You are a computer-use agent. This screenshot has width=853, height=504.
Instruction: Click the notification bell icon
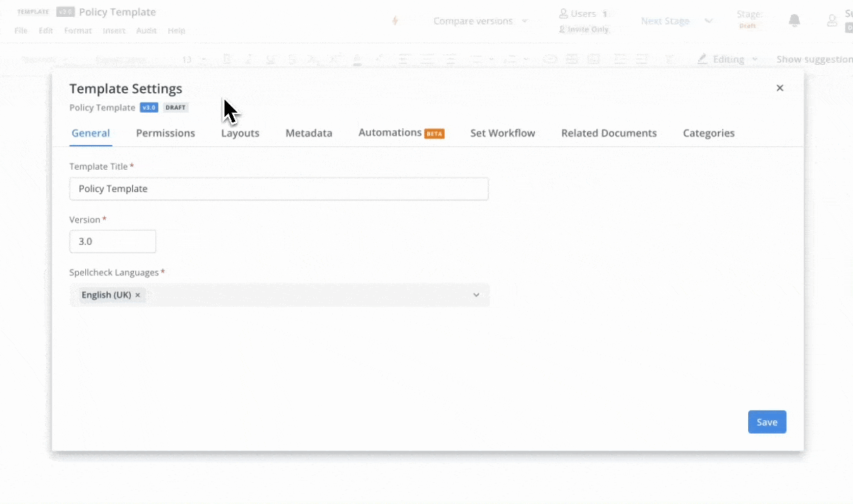[795, 21]
